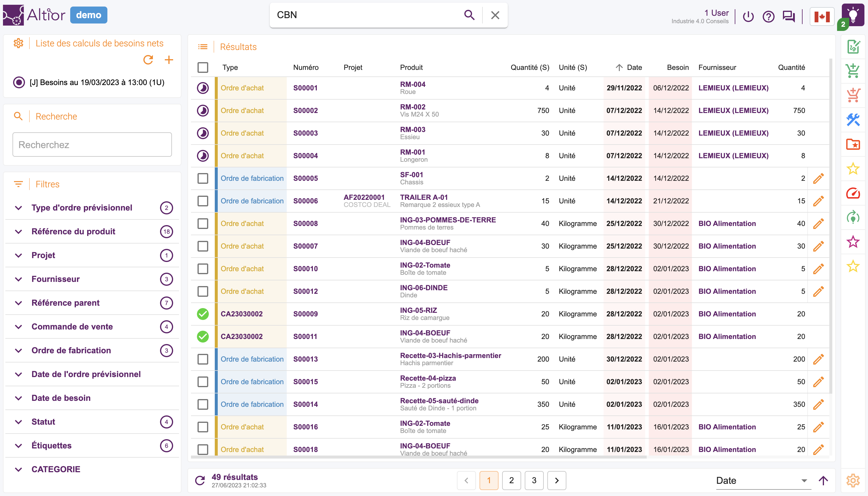868x496 pixels.
Task: Open the LEMIEUX supplier link for S00001
Action: (x=733, y=88)
